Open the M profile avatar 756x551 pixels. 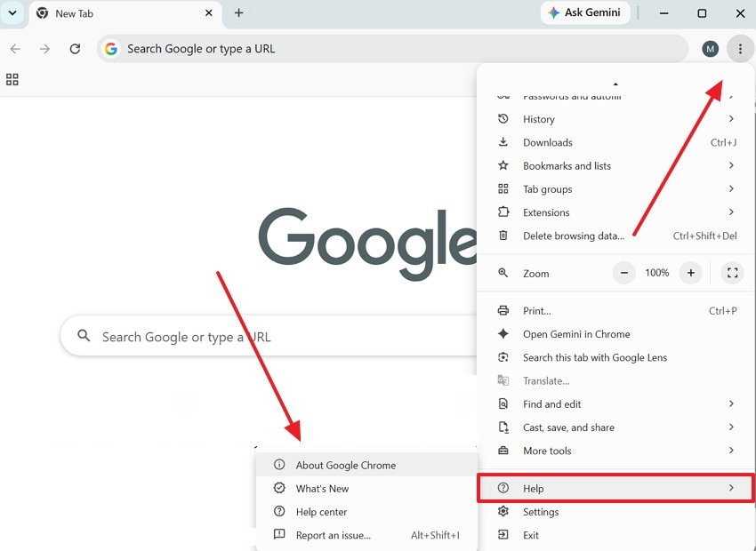pos(711,49)
